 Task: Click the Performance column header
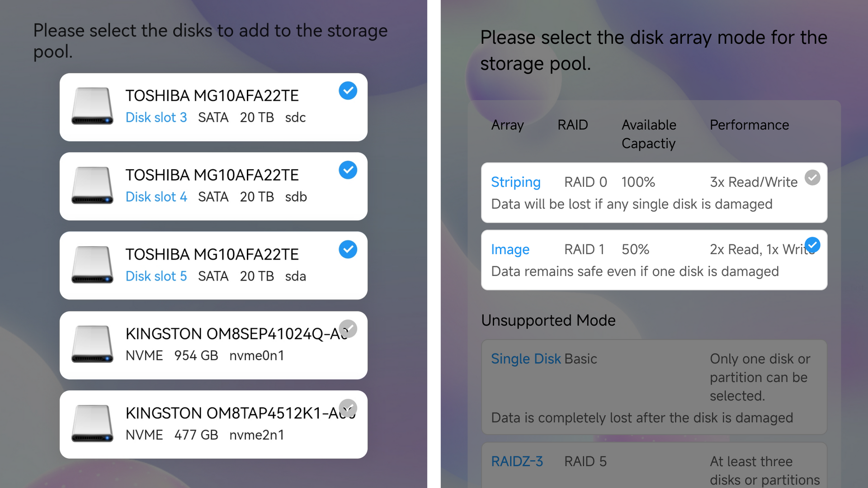[x=749, y=125]
